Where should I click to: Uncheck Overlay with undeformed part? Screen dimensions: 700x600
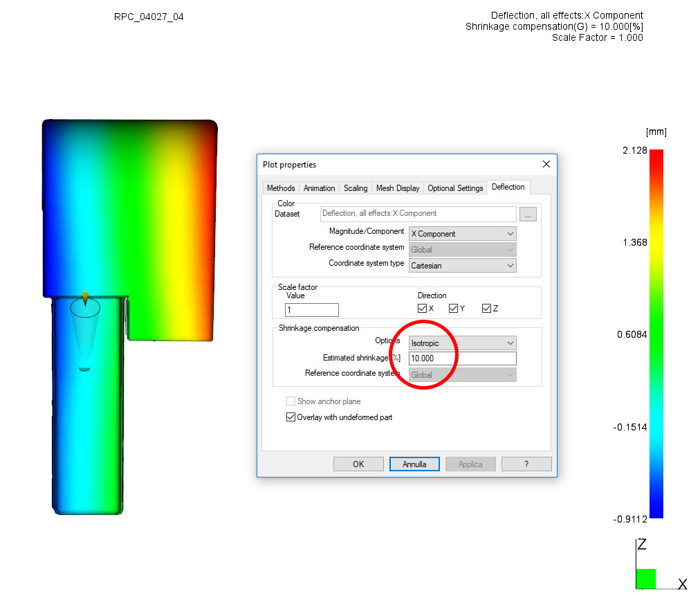291,417
